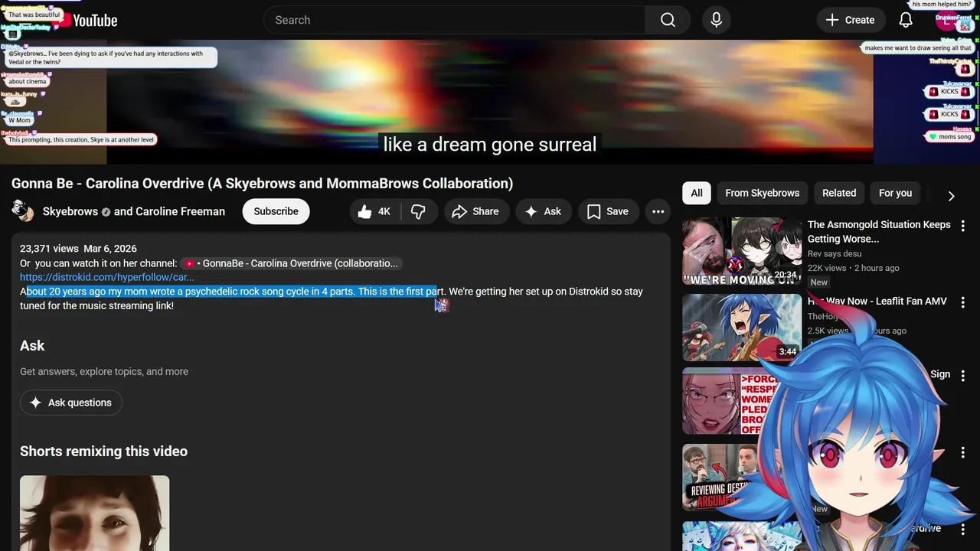
Task: Click the search magnifier button
Action: click(x=668, y=20)
